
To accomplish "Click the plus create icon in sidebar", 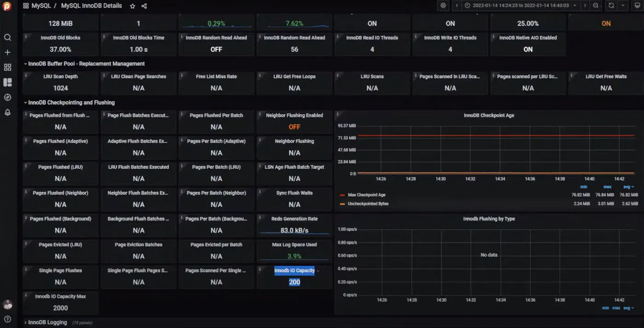I will tap(7, 53).
